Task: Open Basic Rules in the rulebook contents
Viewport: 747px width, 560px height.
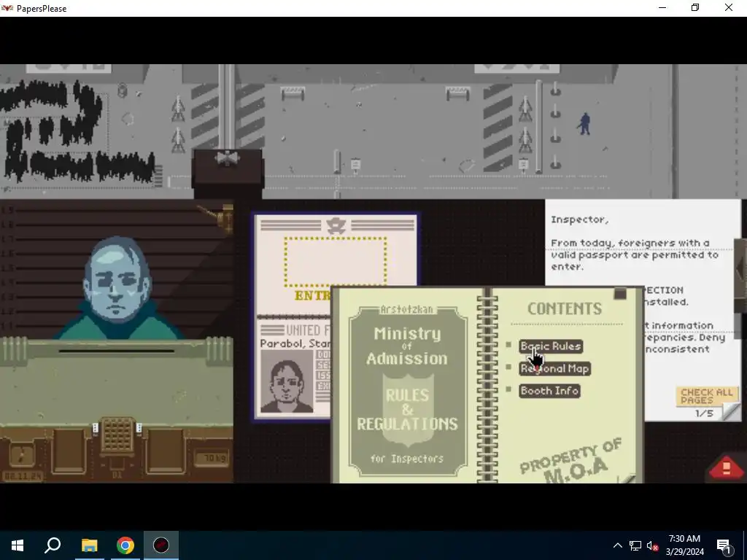Action: pyautogui.click(x=551, y=346)
